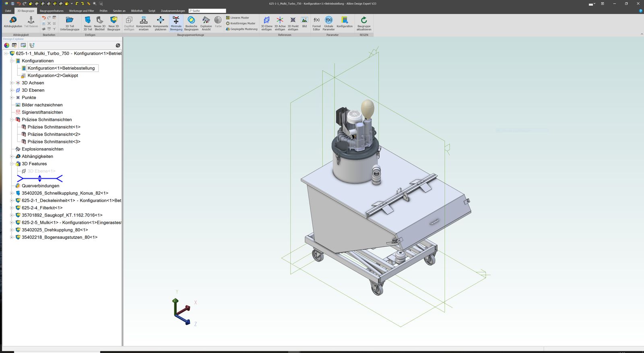
Task: Open the Abhängigkeiten constraint tool
Action: click(13, 22)
